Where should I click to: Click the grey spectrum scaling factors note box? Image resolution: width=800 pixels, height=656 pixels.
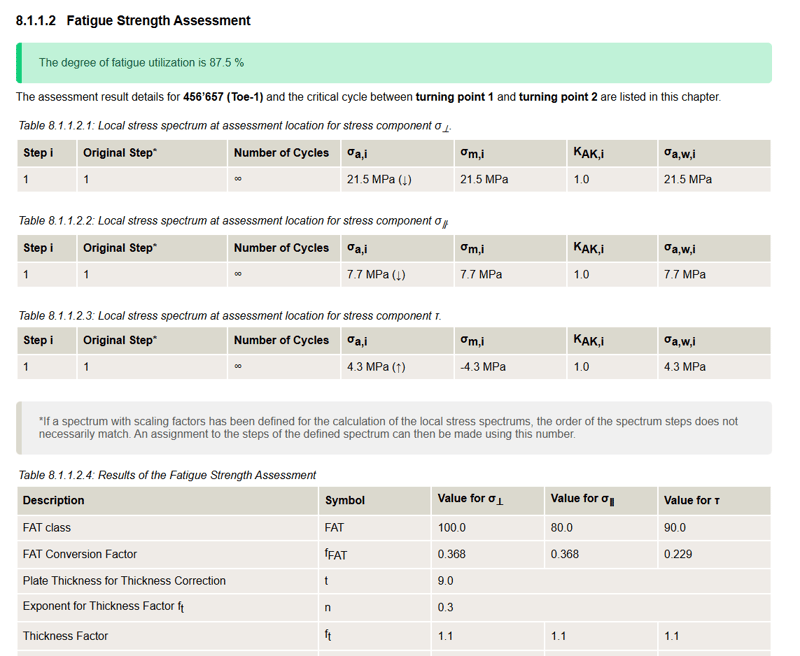[394, 428]
